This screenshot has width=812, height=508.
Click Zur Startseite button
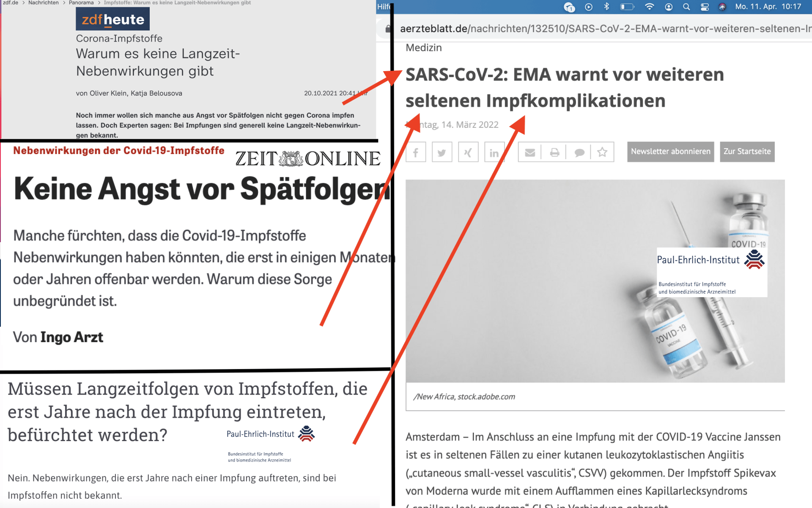pos(747,152)
